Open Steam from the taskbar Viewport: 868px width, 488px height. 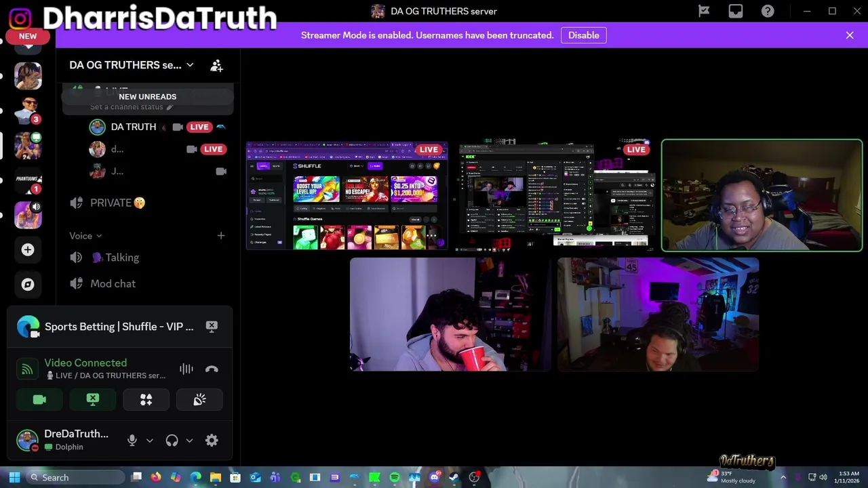click(x=454, y=477)
